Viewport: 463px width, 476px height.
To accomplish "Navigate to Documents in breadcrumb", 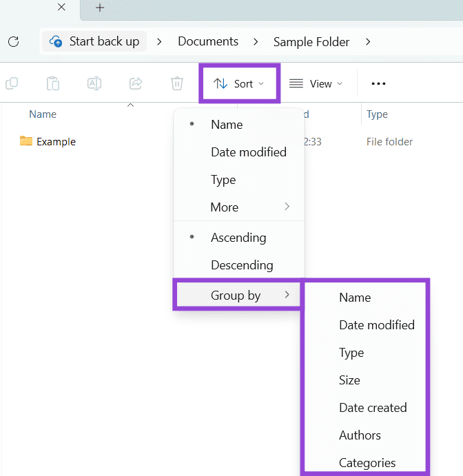I will [208, 41].
